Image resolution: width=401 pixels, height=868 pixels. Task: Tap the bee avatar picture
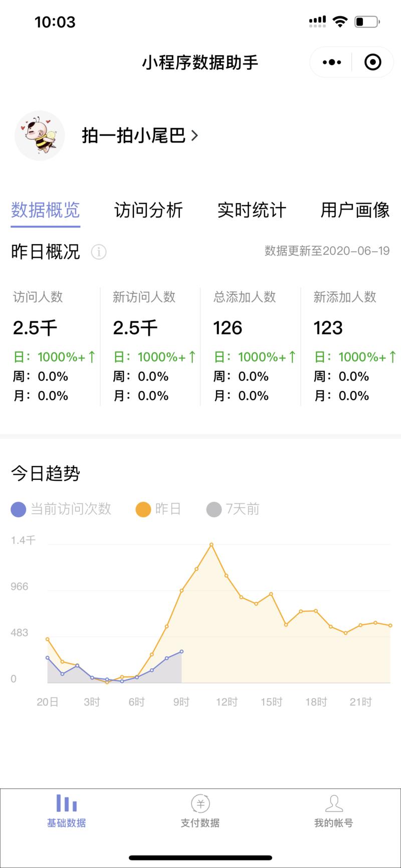coord(40,135)
